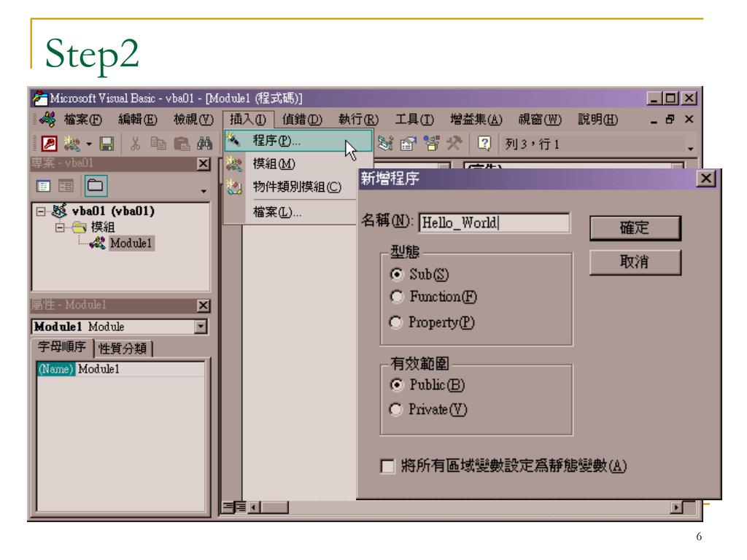This screenshot has height=560, width=747.
Task: Click the View Microsoft Access toolbar icon
Action: [49, 144]
